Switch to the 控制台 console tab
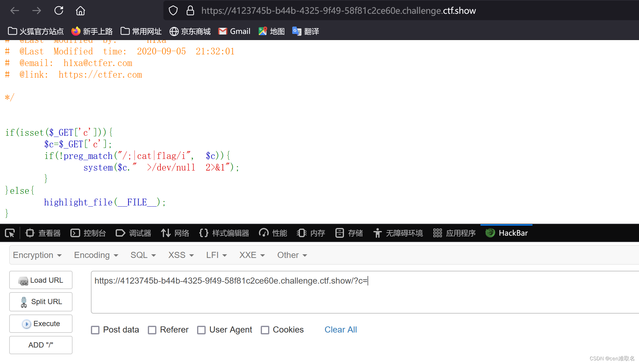 pyautogui.click(x=88, y=233)
